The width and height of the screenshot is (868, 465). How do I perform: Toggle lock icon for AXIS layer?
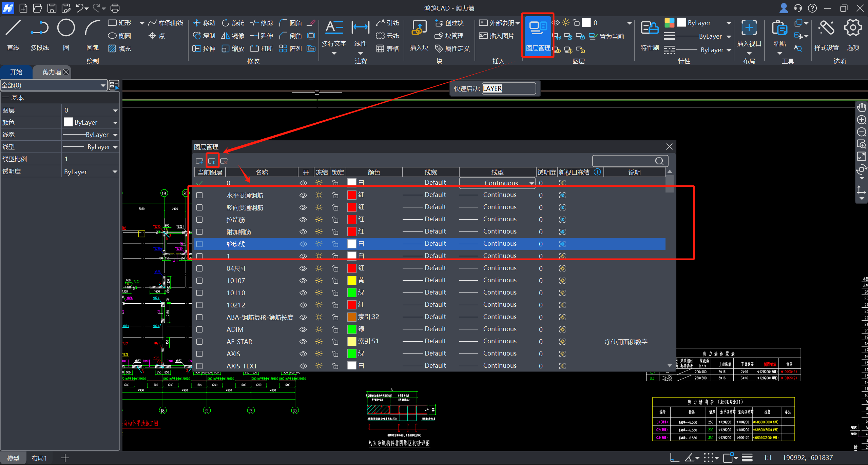coord(335,354)
